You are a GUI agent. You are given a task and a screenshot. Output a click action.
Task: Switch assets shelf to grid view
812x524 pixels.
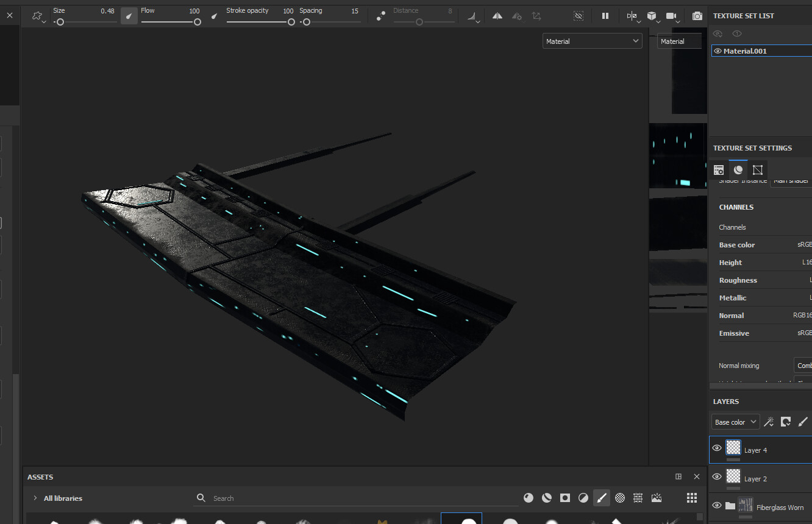click(692, 498)
